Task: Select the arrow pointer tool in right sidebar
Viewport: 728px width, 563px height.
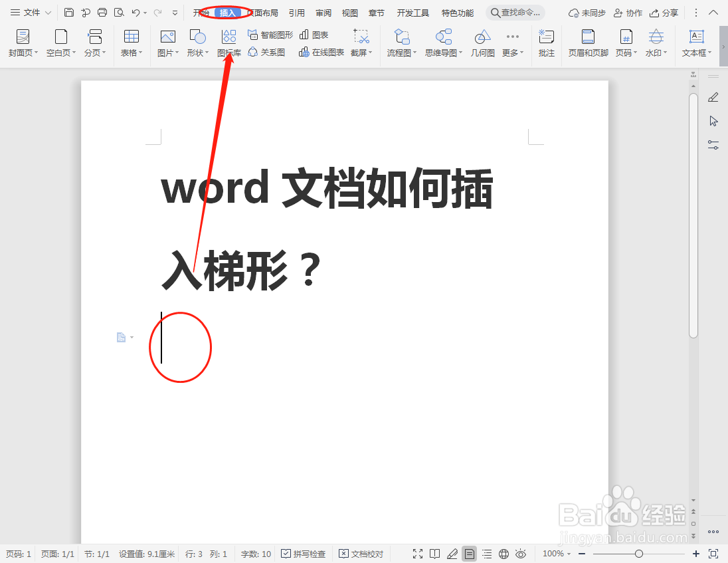Action: [x=713, y=121]
